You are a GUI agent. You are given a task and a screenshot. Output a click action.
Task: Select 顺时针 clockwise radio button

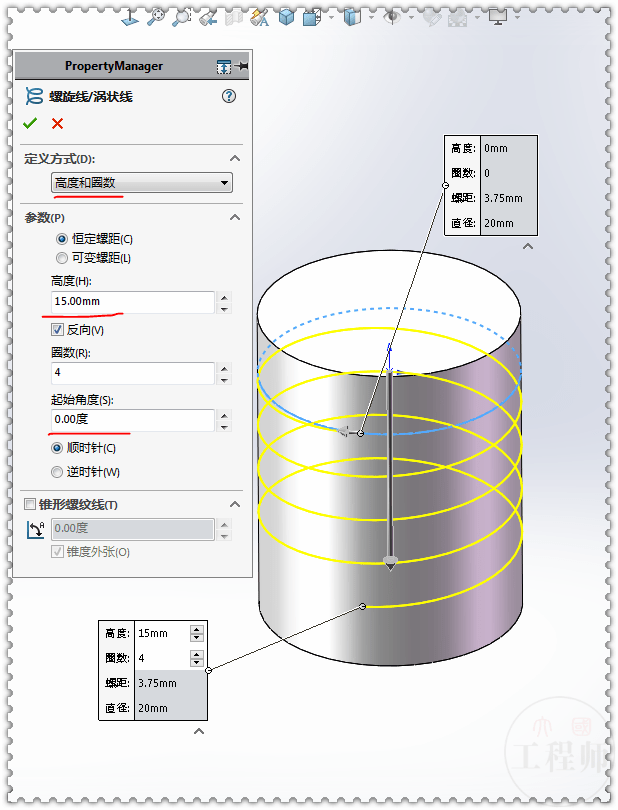pos(57,448)
